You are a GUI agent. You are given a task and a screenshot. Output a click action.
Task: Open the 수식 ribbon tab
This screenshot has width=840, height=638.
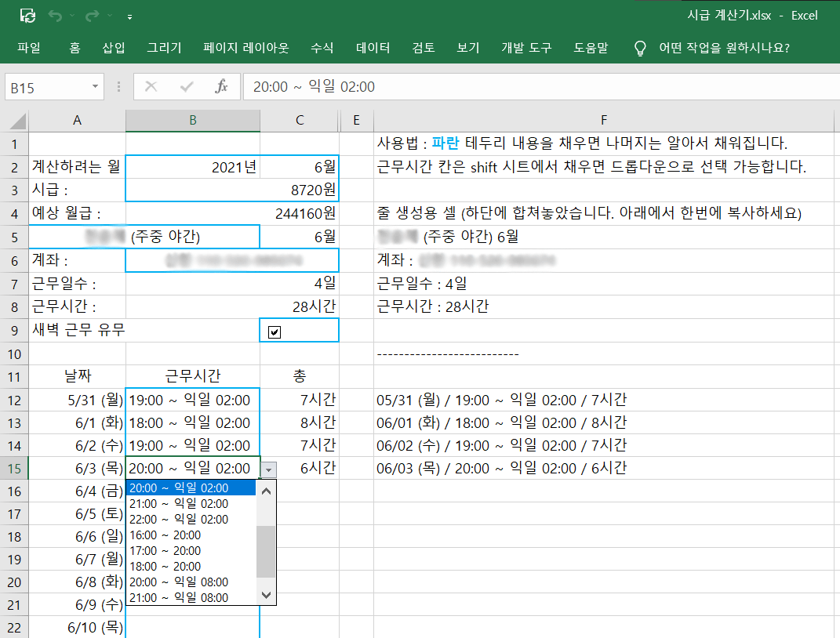pyautogui.click(x=322, y=48)
